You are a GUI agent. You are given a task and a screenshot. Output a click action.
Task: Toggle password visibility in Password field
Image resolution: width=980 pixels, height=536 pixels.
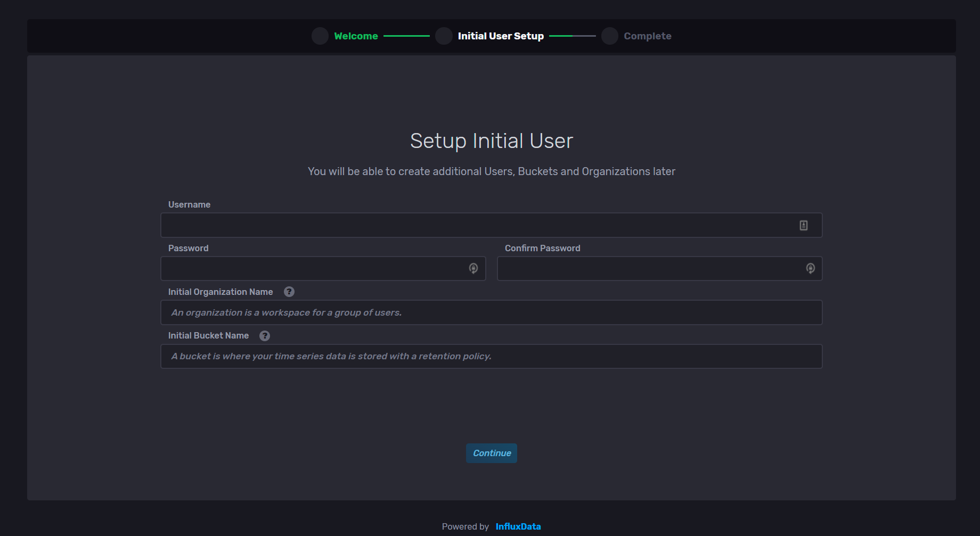[474, 268]
